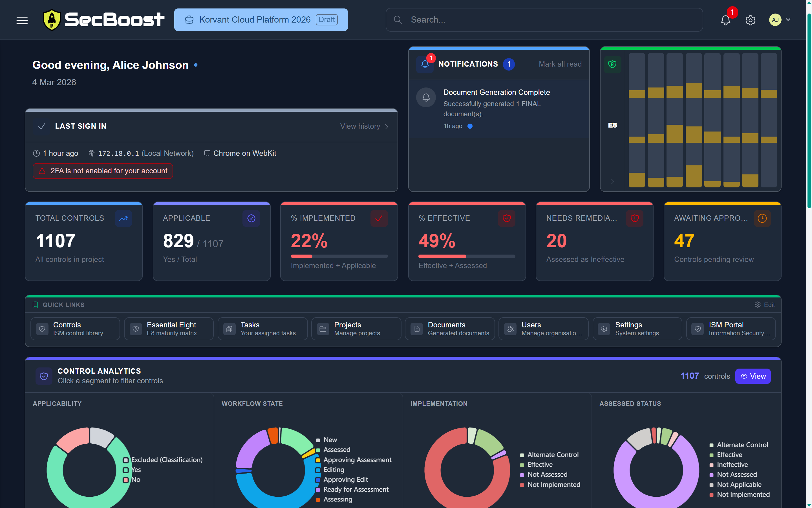Open Settings quick link
This screenshot has width=812, height=508.
(x=637, y=329)
